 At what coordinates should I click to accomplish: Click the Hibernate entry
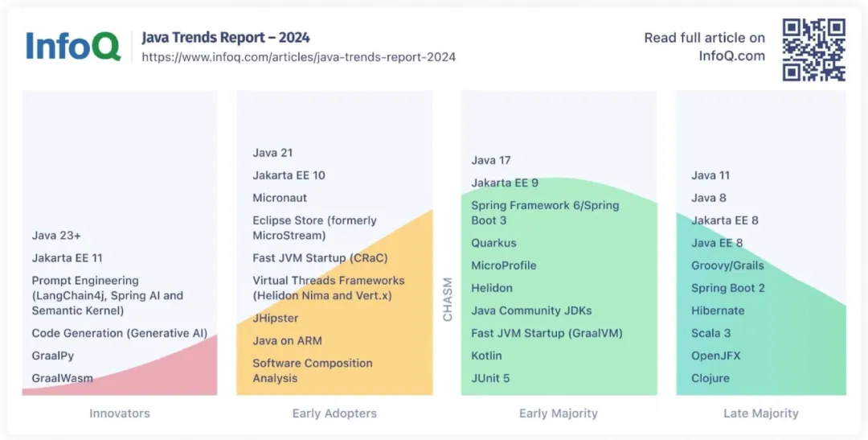[718, 310]
